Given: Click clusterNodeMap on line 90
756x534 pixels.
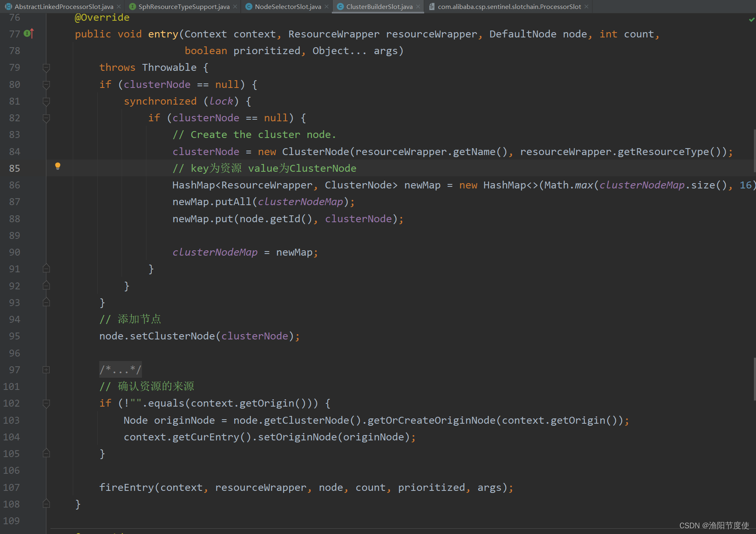Looking at the screenshot, I should click(215, 252).
